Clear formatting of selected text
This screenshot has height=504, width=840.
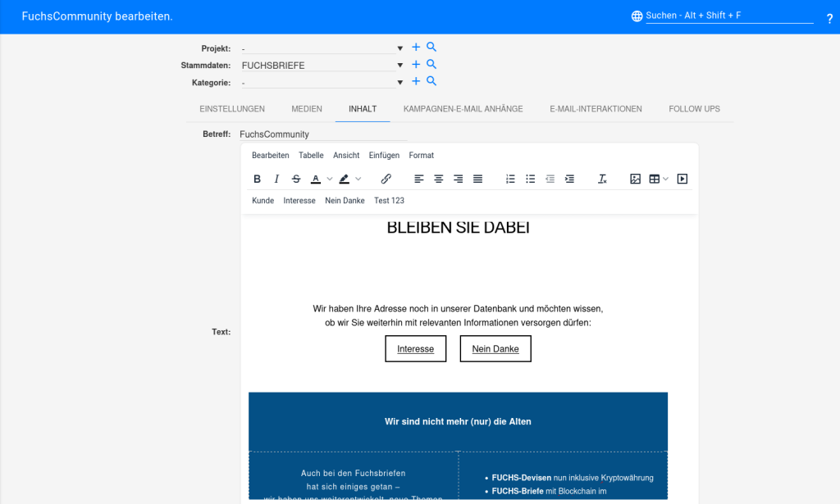point(602,179)
